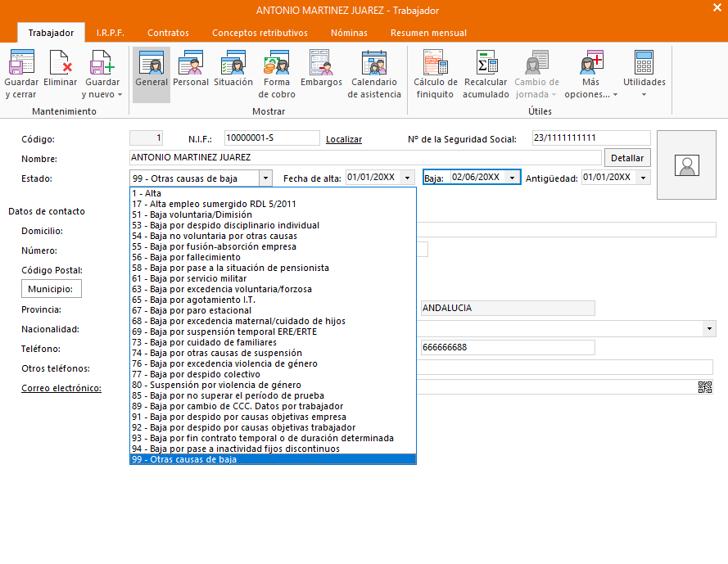Viewport: 728px width, 564px height.
Task: Select '99 - Otras causas de baja' highlighted item
Action: click(273, 459)
